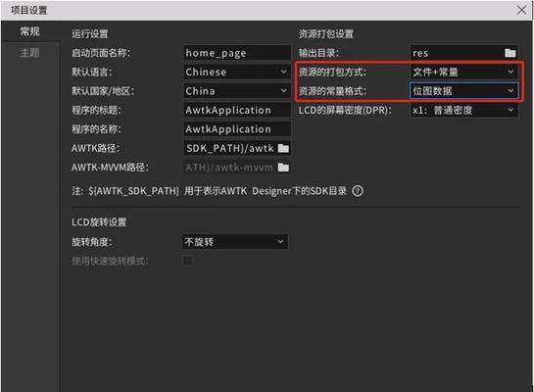
Task: Close the 项目设置 dialog
Action: coord(521,10)
